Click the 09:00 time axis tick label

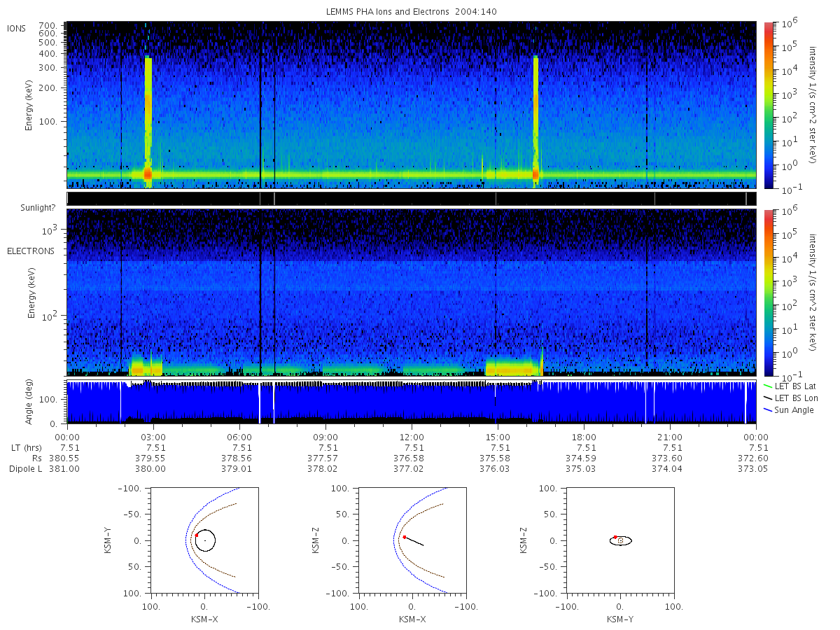tap(326, 437)
